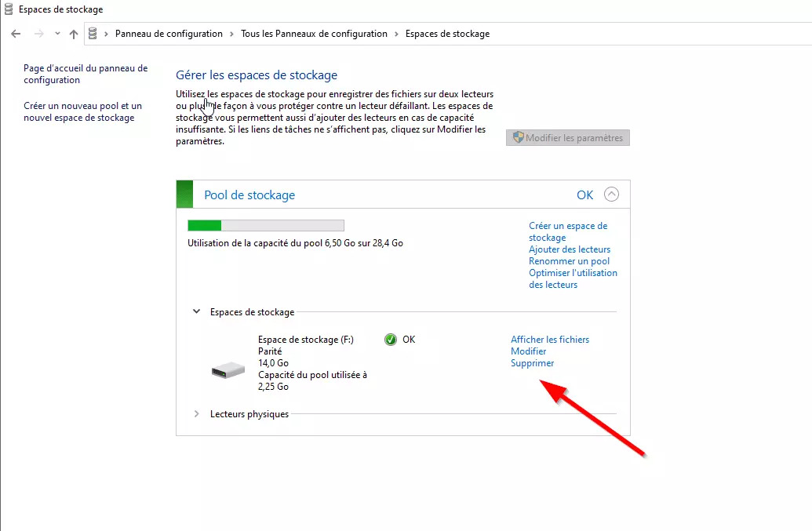Click the storage drive icon in address bar
This screenshot has width=812, height=531.
tap(93, 34)
